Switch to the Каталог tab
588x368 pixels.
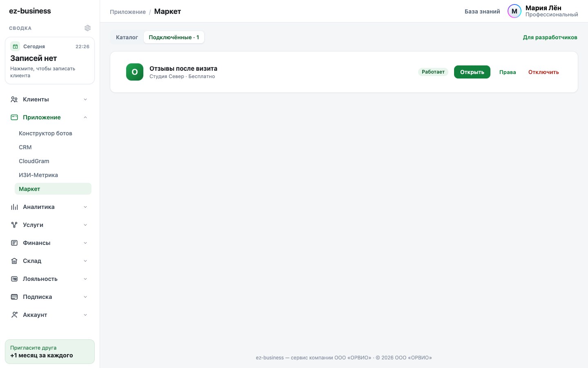click(x=127, y=37)
